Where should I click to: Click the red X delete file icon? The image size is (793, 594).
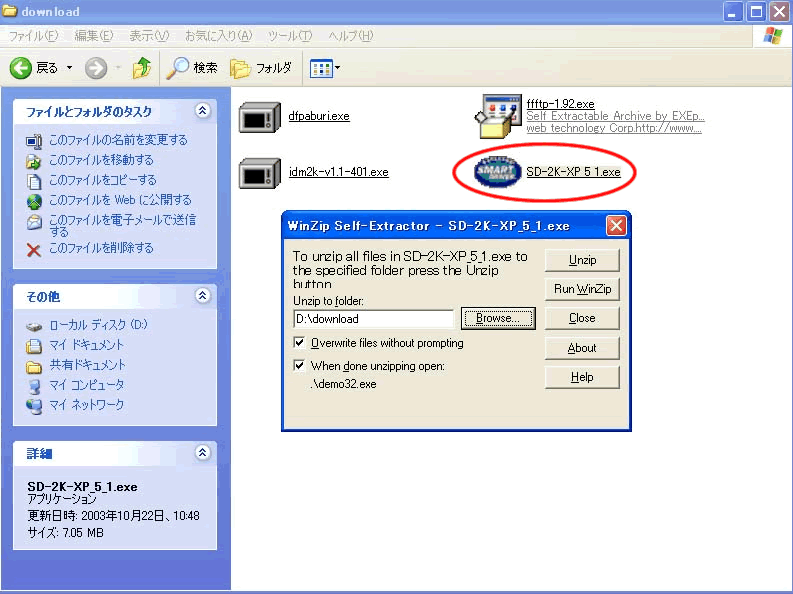click(34, 250)
